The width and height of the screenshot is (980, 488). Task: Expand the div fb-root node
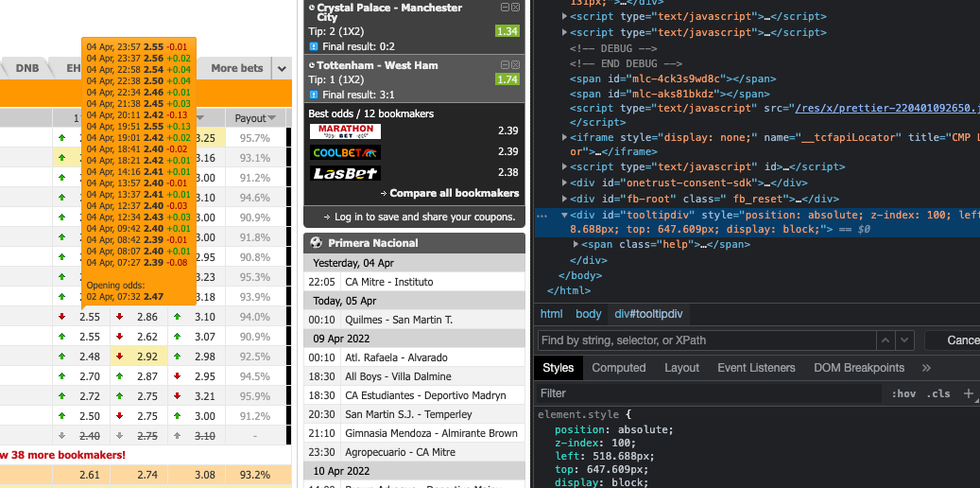click(x=565, y=199)
